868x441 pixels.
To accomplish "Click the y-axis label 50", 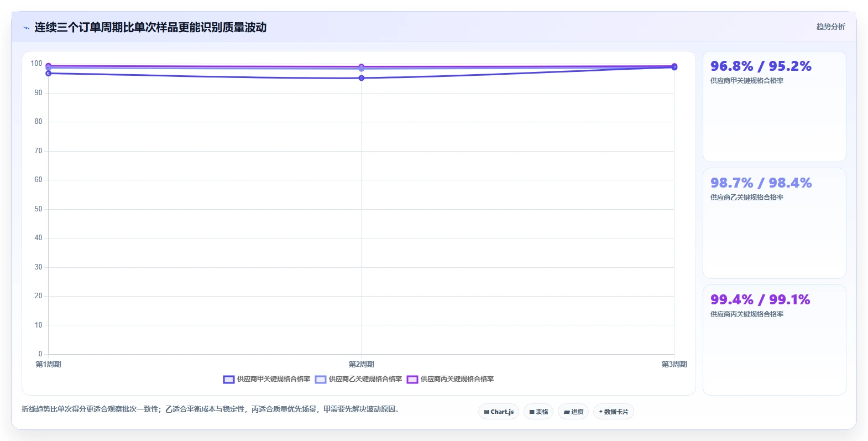I will click(x=38, y=209).
